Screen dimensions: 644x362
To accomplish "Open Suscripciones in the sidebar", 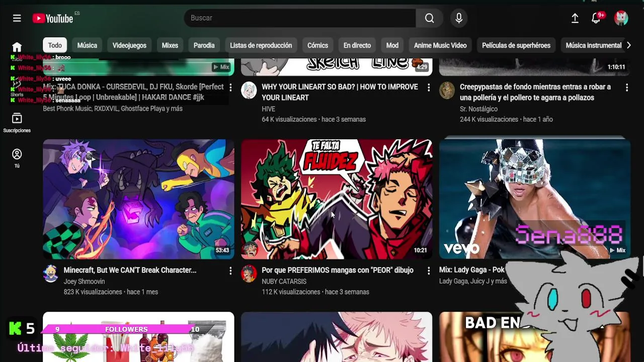I will point(17,123).
